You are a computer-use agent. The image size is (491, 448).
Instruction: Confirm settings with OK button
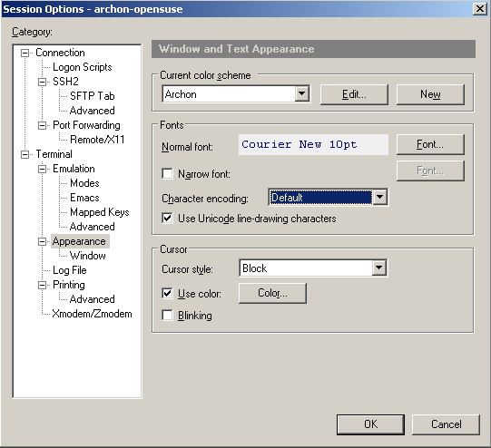tap(370, 424)
